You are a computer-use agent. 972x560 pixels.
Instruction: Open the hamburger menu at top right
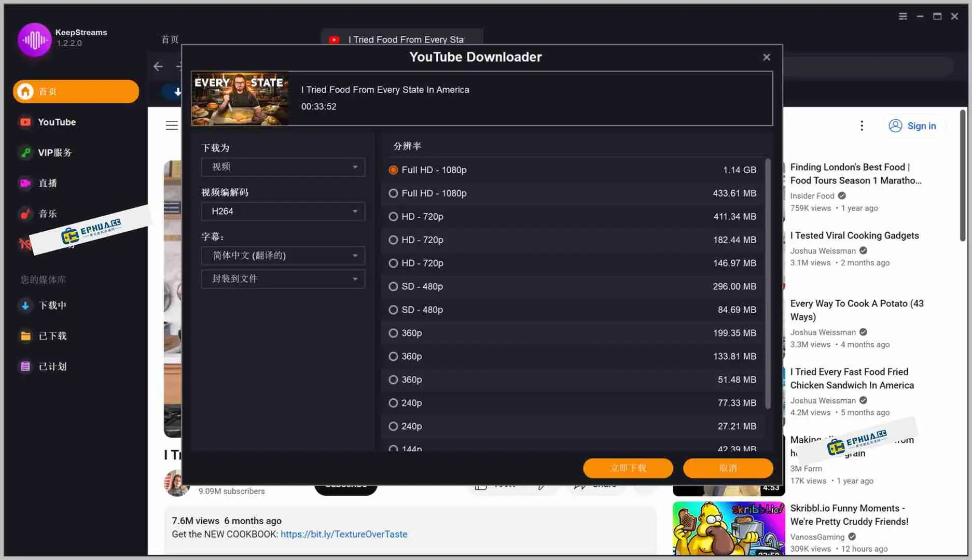tap(902, 16)
